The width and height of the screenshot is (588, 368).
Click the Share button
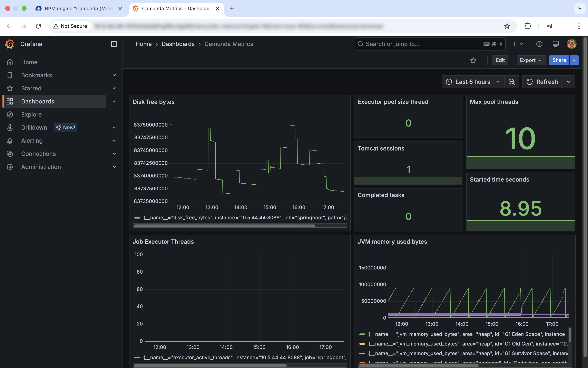tap(559, 60)
